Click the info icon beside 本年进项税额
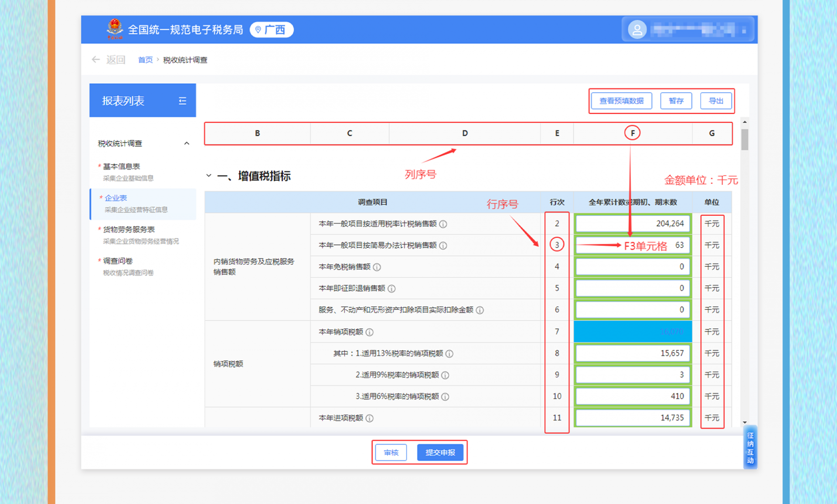This screenshot has width=837, height=504. pos(370,418)
